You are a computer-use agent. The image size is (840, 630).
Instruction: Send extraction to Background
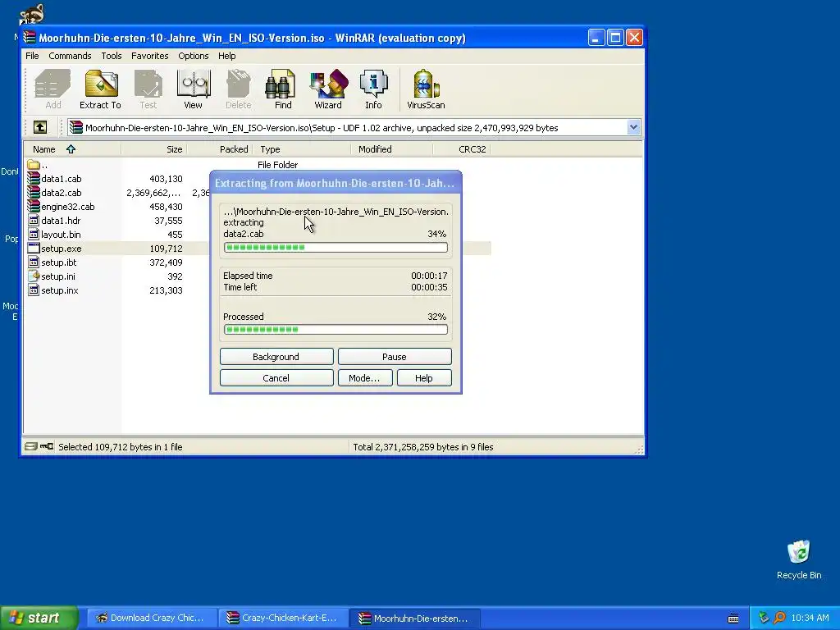pyautogui.click(x=276, y=356)
